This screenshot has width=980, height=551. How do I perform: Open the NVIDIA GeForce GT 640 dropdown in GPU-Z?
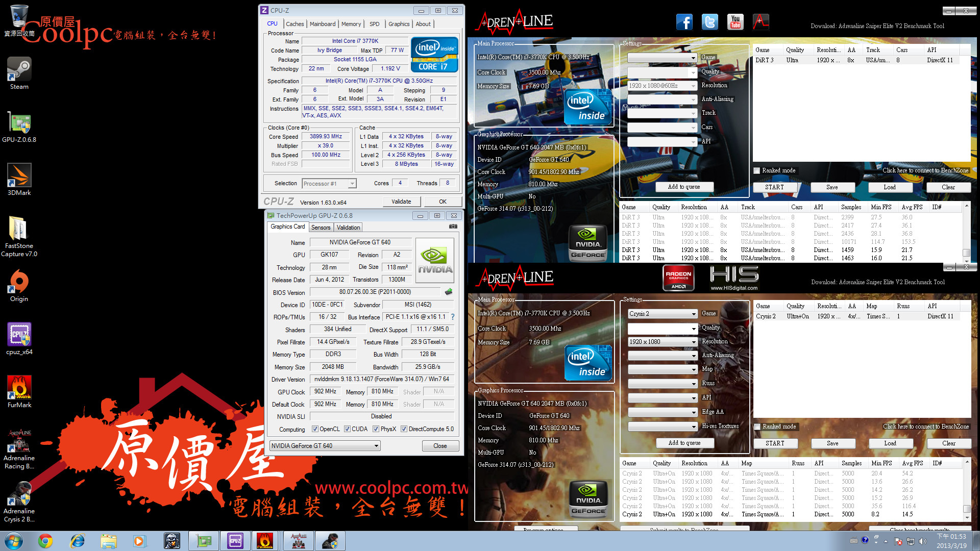pyautogui.click(x=325, y=446)
